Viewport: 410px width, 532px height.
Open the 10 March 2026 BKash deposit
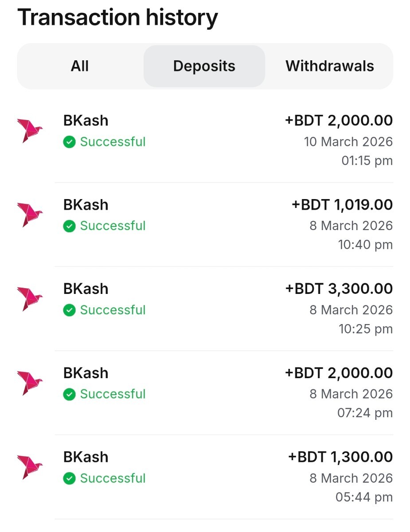[222, 140]
